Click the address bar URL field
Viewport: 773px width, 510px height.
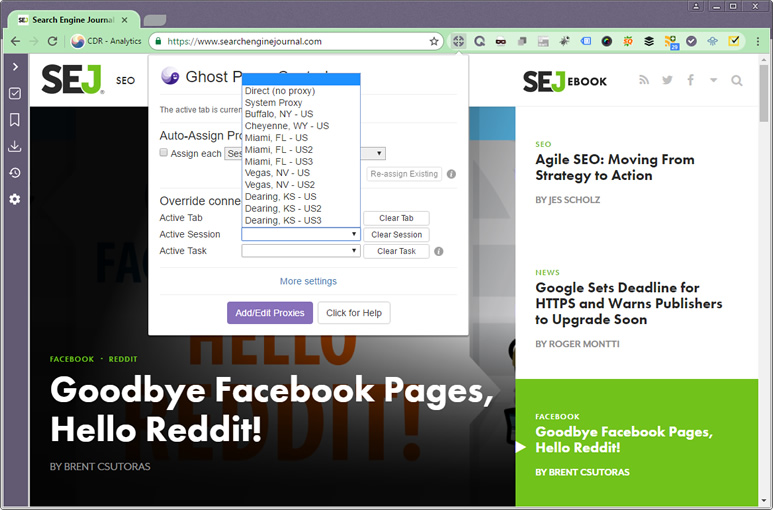coord(296,41)
